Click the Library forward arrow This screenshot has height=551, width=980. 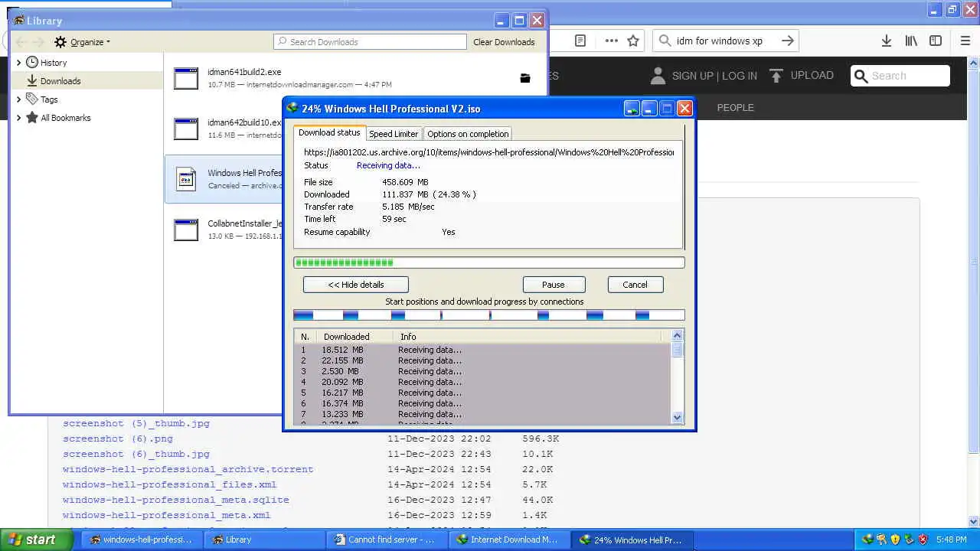tap(40, 42)
